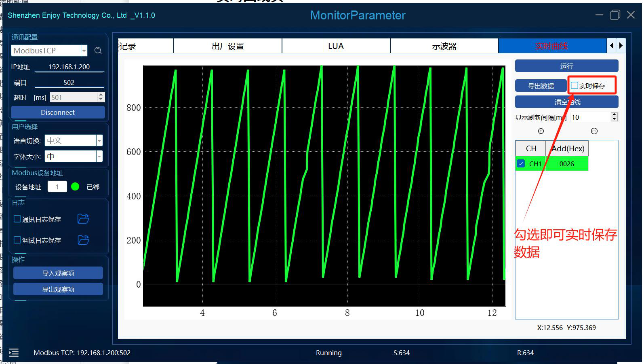The width and height of the screenshot is (644, 364).
Task: Click the Running status text
Action: click(x=328, y=353)
